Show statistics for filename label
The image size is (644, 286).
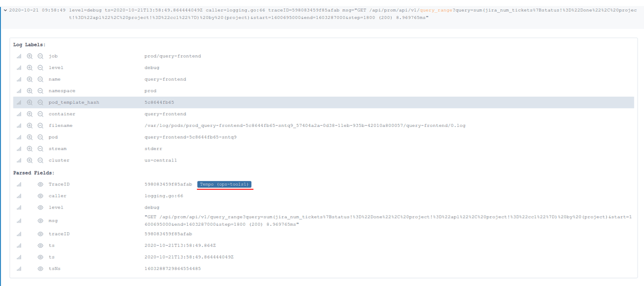18,125
